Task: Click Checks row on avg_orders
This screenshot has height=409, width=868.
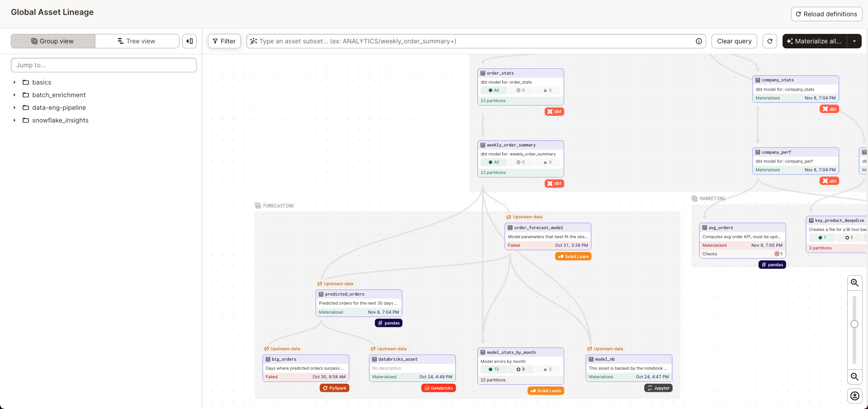Action: (x=743, y=254)
